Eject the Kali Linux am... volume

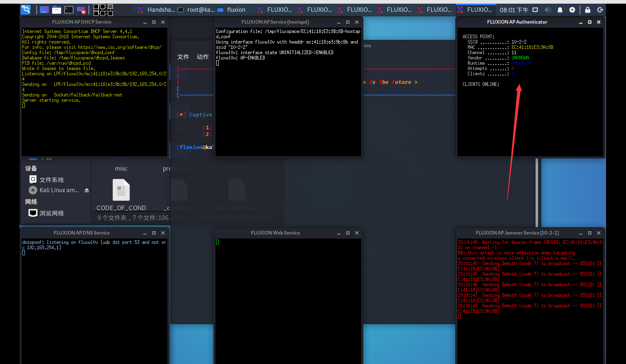click(x=86, y=190)
